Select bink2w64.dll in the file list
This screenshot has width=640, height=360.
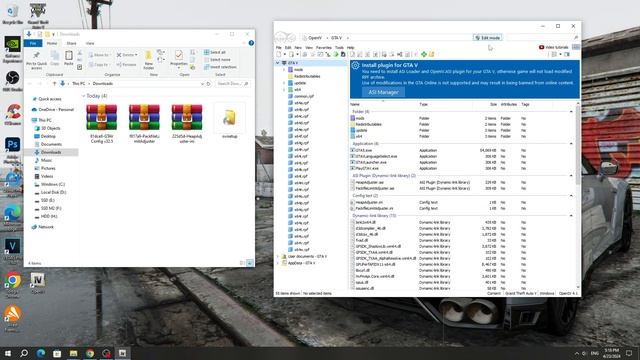click(365, 222)
